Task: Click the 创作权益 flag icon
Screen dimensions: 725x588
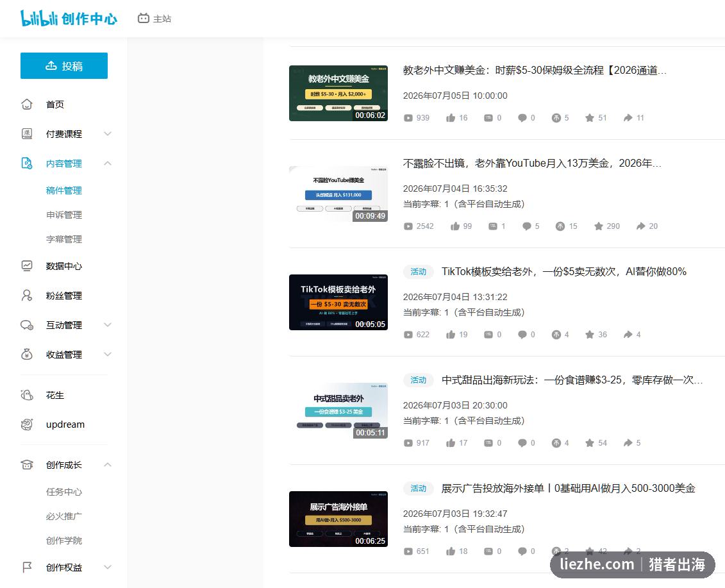Action: click(27, 567)
